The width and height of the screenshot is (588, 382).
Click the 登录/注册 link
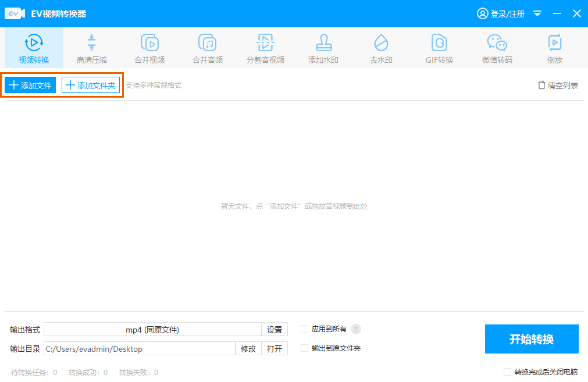click(507, 14)
